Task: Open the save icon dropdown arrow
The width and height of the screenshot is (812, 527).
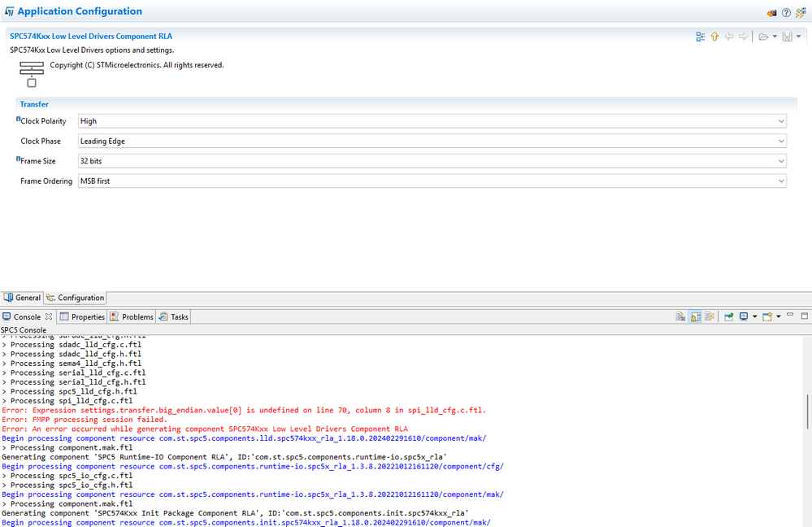Action: coord(798,37)
